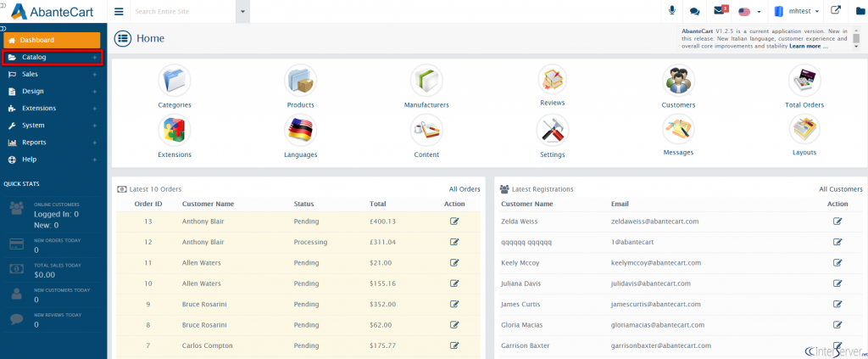Viewport: 868px width, 359px height.
Task: Select the Processing status of order 12
Action: tap(310, 242)
